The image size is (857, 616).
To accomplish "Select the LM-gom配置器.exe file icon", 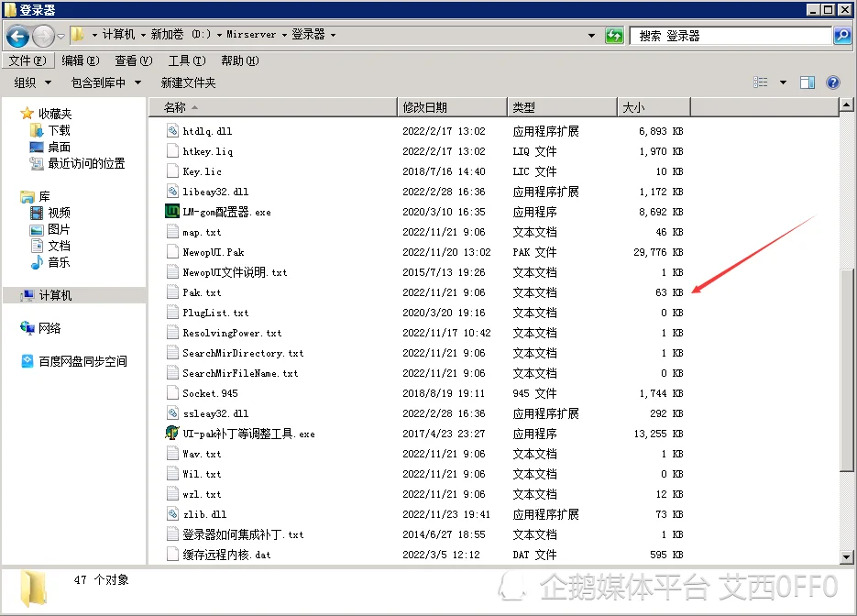I will 171,212.
